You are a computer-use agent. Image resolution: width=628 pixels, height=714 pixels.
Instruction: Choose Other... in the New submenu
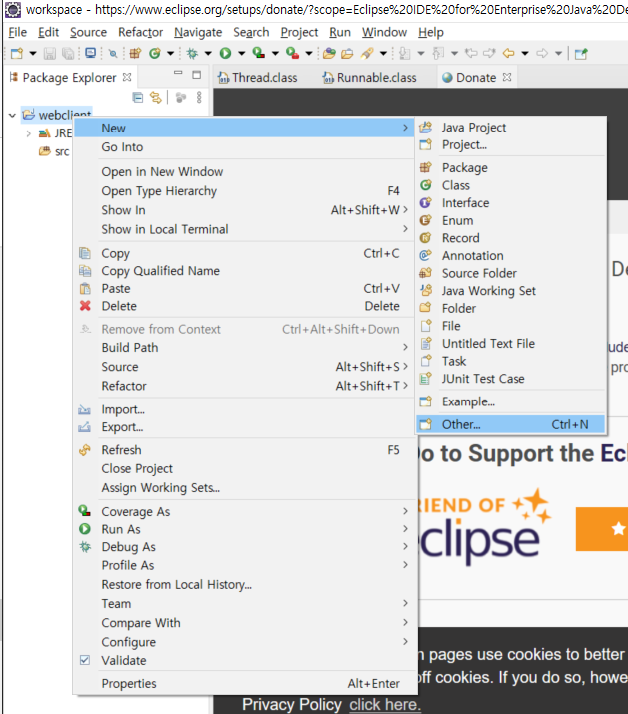(x=511, y=424)
